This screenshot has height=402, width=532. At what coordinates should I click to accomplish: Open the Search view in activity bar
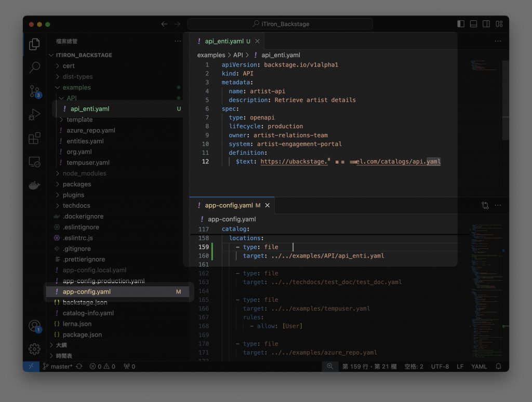[x=34, y=68]
